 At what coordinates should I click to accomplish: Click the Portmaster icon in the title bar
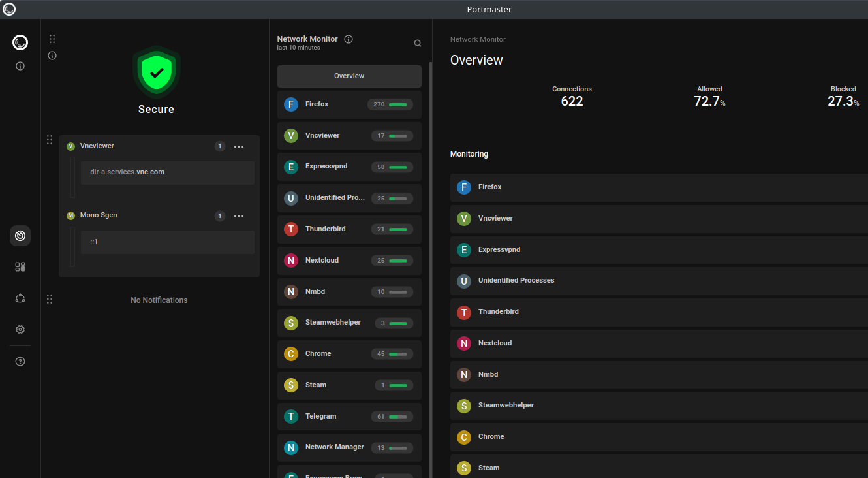pyautogui.click(x=9, y=9)
